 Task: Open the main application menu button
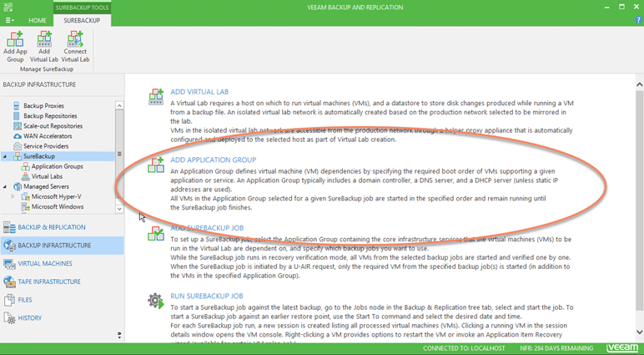pos(9,20)
